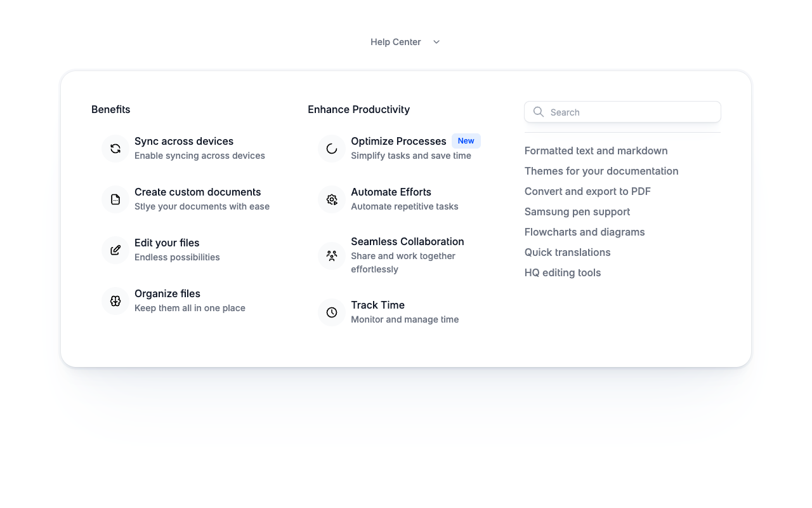This screenshot has height=508, width=812.
Task: Focus the Search input field
Action: tap(622, 112)
